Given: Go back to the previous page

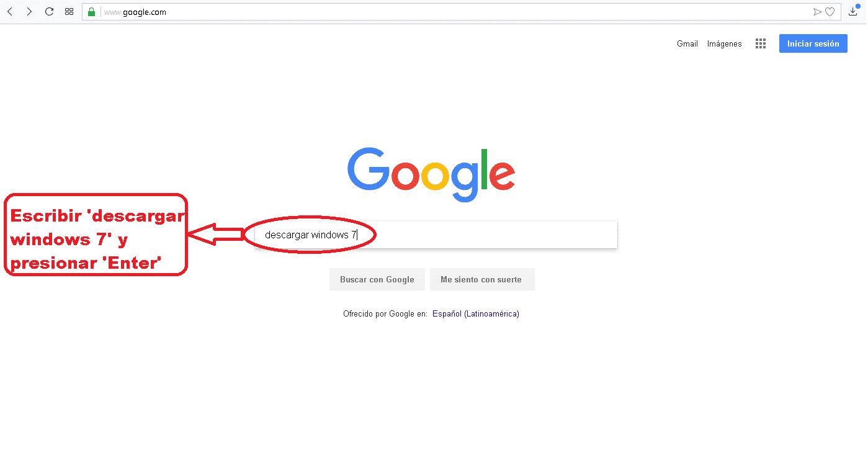Looking at the screenshot, I should 10,12.
